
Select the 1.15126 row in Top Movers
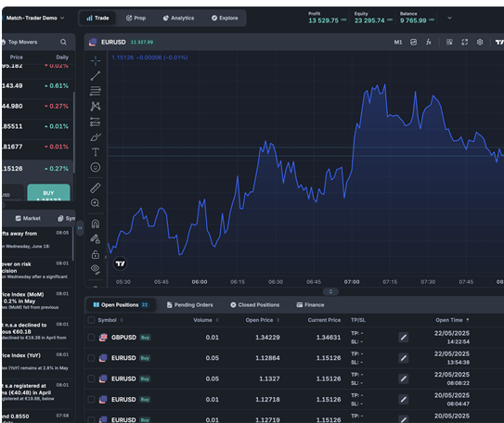coord(37,169)
